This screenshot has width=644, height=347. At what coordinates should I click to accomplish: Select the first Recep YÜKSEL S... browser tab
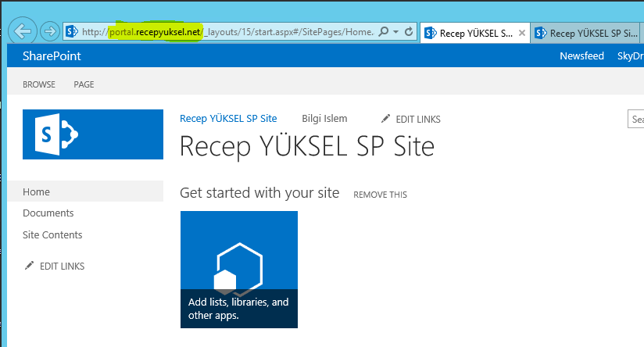click(475, 33)
